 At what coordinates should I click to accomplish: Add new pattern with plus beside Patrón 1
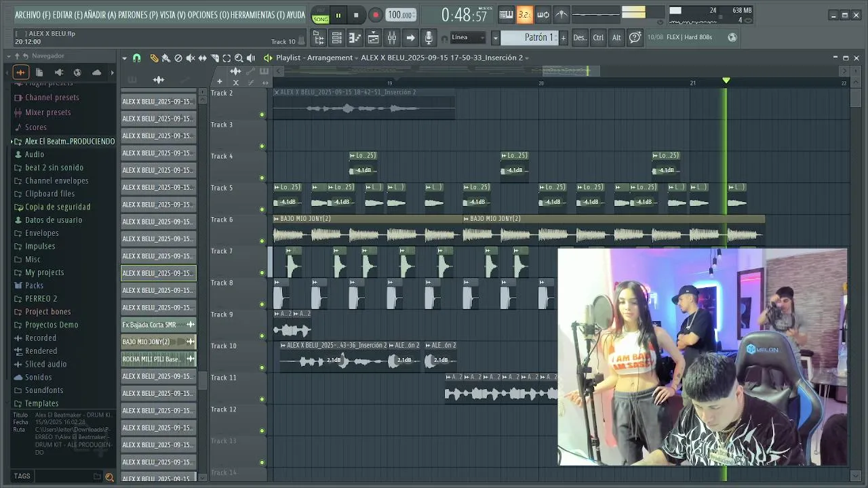pyautogui.click(x=563, y=38)
